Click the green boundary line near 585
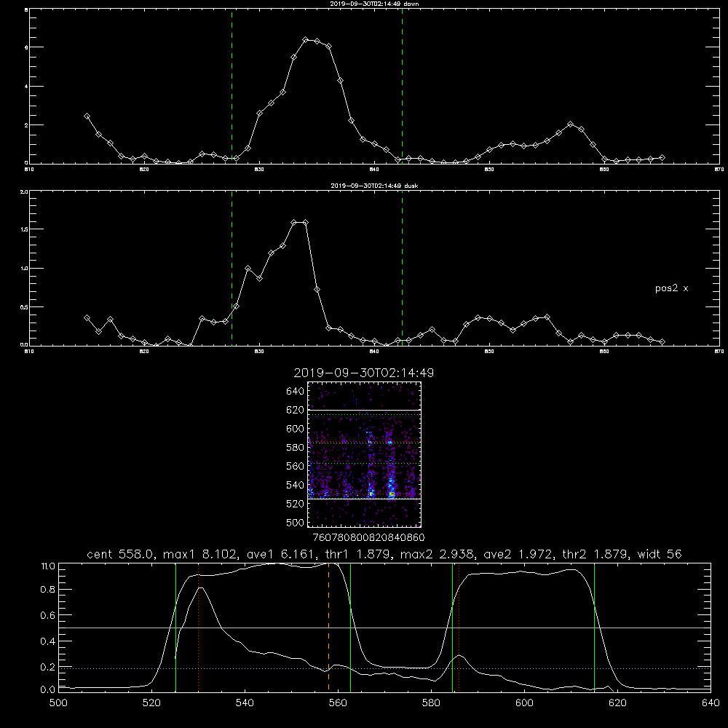 coord(452,627)
